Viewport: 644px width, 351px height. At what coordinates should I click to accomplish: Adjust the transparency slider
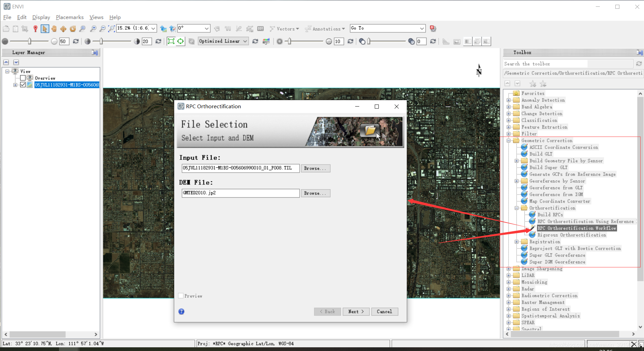coord(369,41)
